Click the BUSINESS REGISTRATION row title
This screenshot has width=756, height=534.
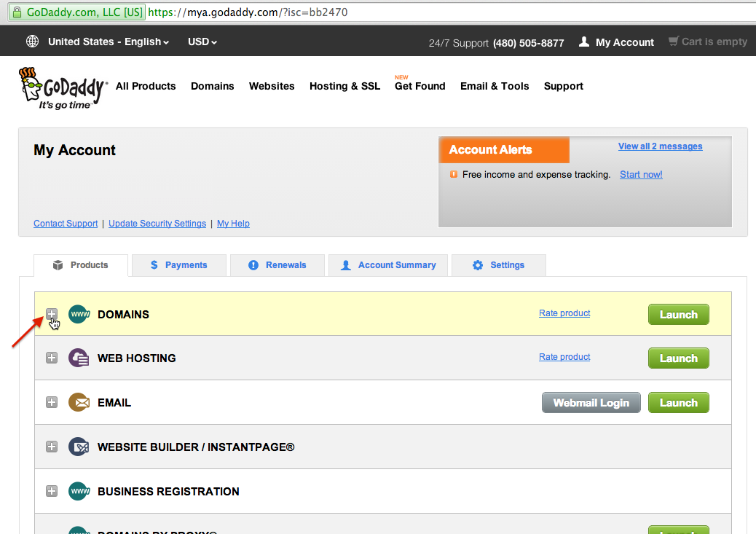point(168,492)
